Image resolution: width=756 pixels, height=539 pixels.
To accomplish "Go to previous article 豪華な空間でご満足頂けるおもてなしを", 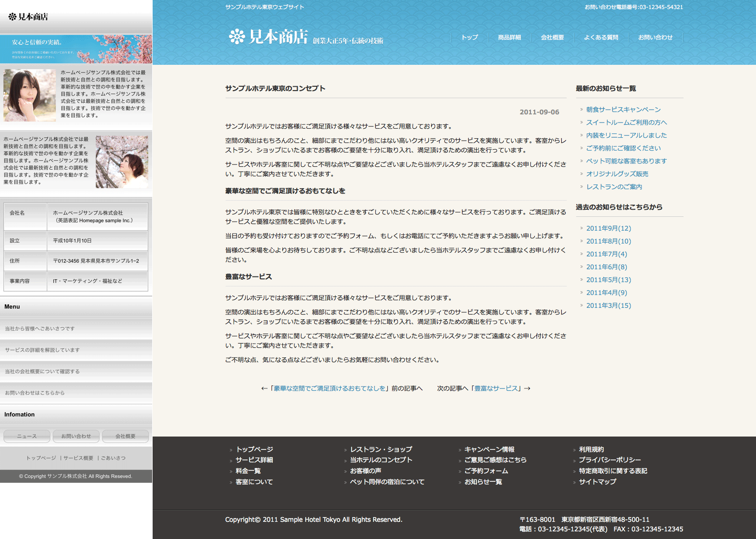I will tap(330, 388).
